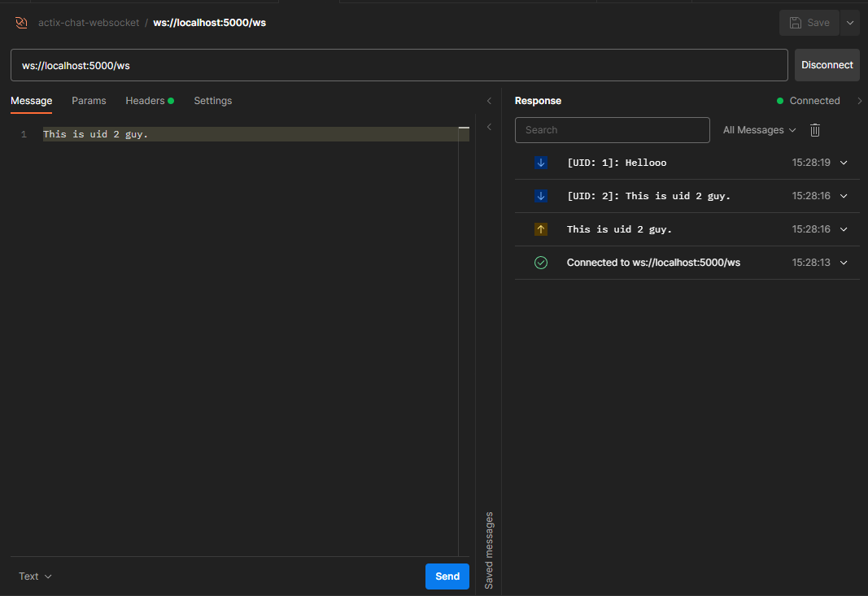Collapse the message editor using left chevron
The height and width of the screenshot is (596, 868).
point(489,101)
